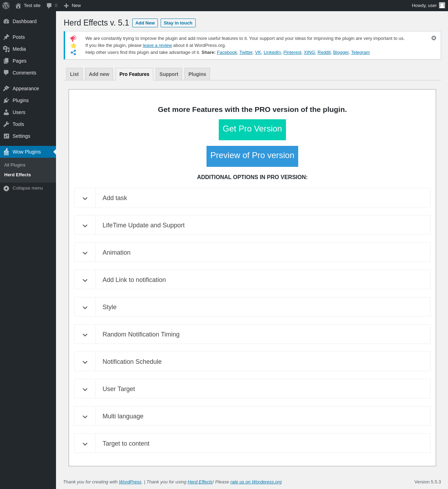Select Herd Effects submenu item

[x=28, y=175]
